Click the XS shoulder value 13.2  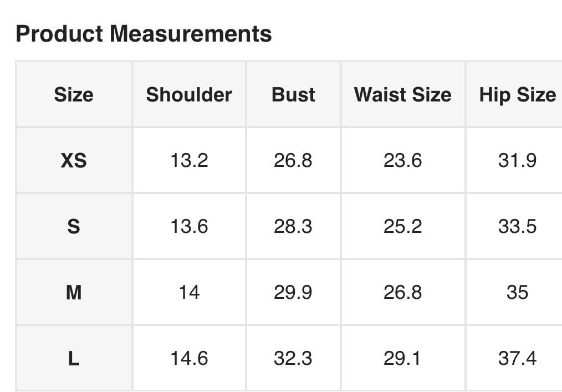pyautogui.click(x=189, y=161)
